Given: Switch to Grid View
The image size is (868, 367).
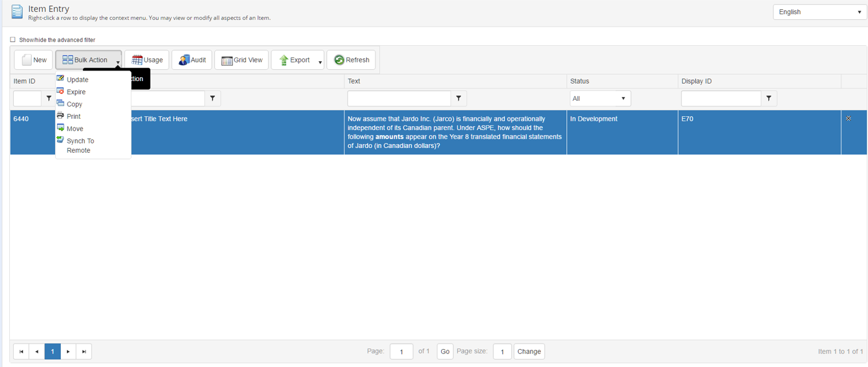Looking at the screenshot, I should tap(241, 60).
